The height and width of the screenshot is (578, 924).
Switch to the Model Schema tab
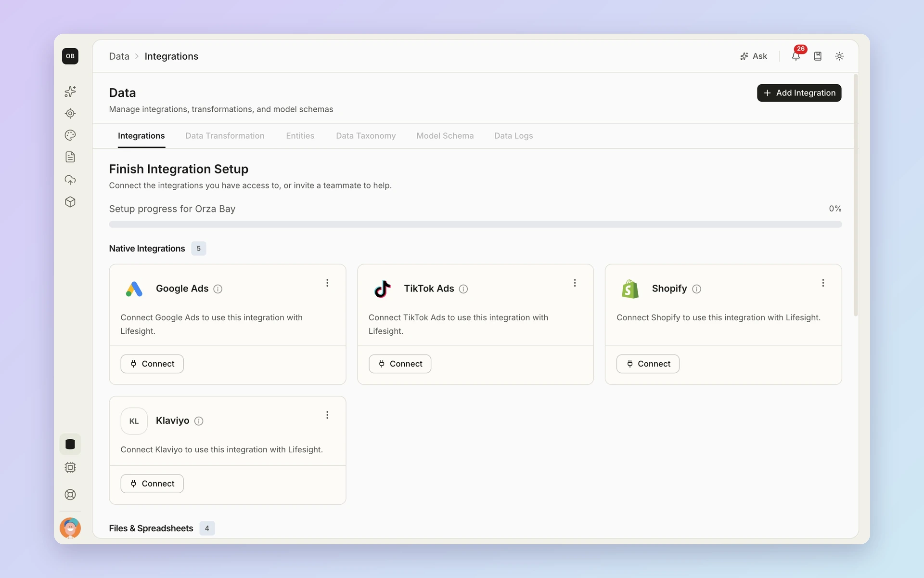pos(445,136)
